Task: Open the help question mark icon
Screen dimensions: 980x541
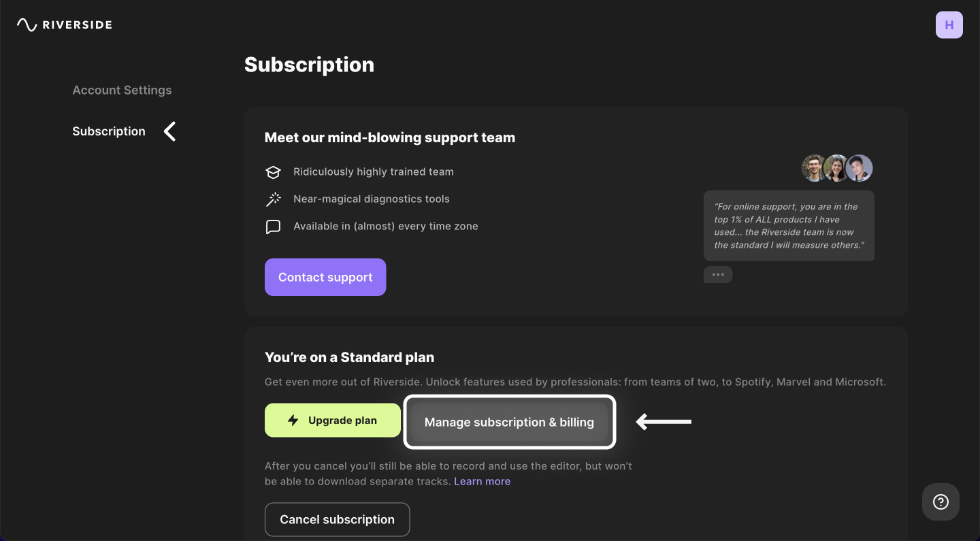Action: [941, 502]
